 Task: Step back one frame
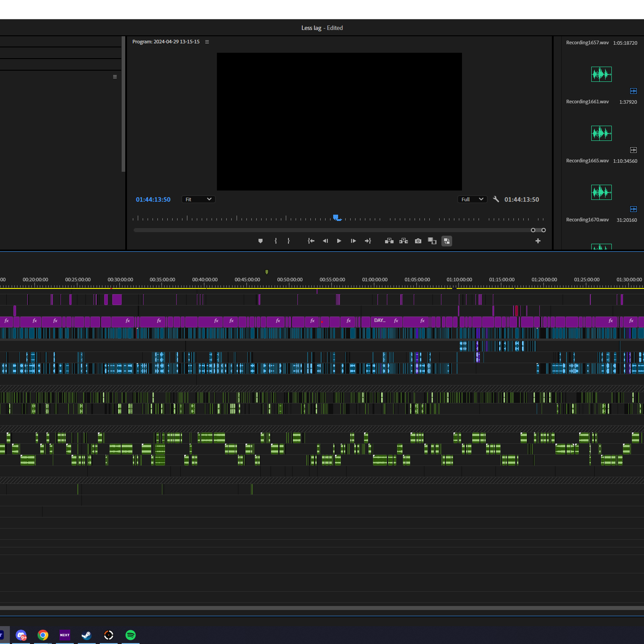[325, 241]
